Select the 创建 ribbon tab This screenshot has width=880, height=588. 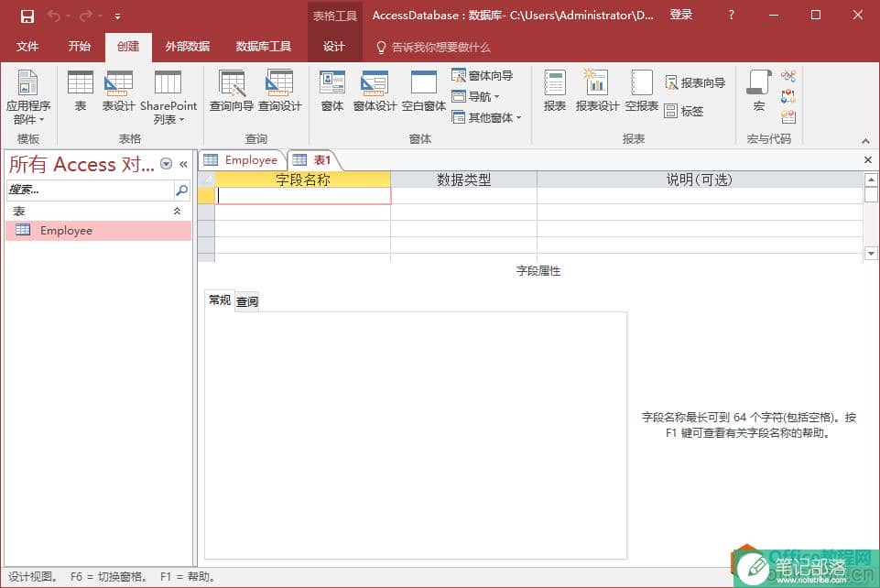point(128,47)
